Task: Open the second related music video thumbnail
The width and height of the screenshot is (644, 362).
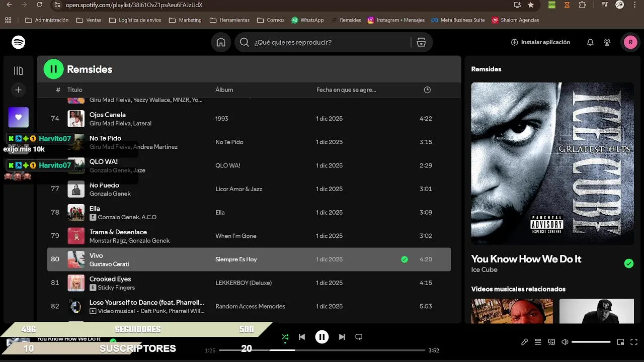Action: [x=597, y=311]
